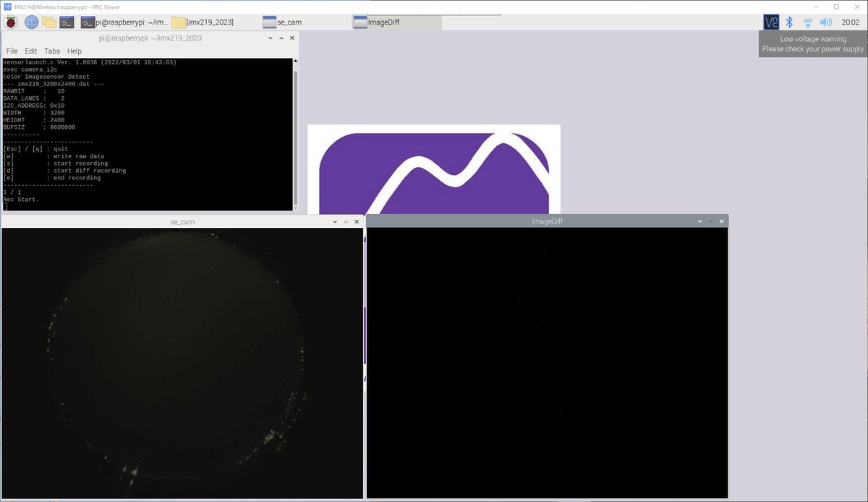Image resolution: width=868 pixels, height=502 pixels.
Task: Maximize the ImageDiff window
Action: coord(712,221)
